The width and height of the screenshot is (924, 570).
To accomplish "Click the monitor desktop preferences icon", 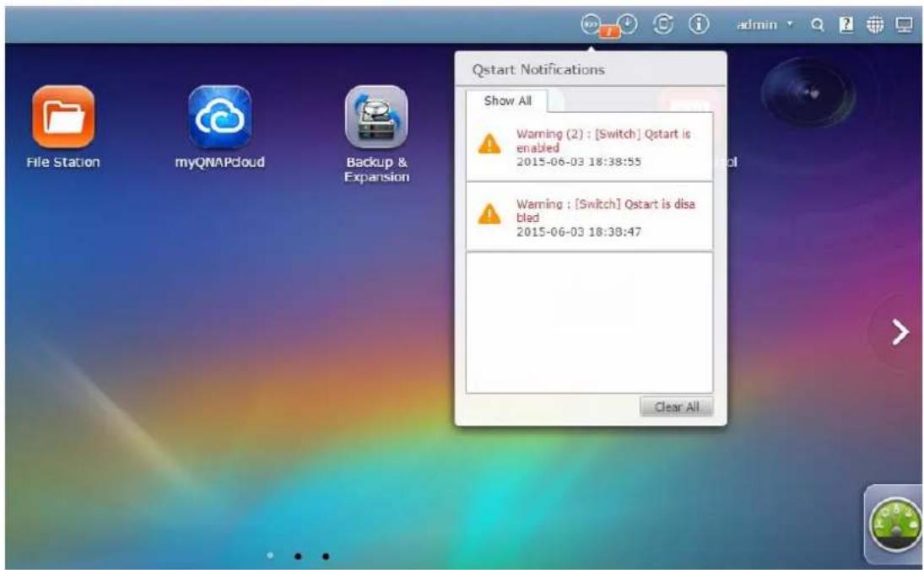I will click(904, 24).
